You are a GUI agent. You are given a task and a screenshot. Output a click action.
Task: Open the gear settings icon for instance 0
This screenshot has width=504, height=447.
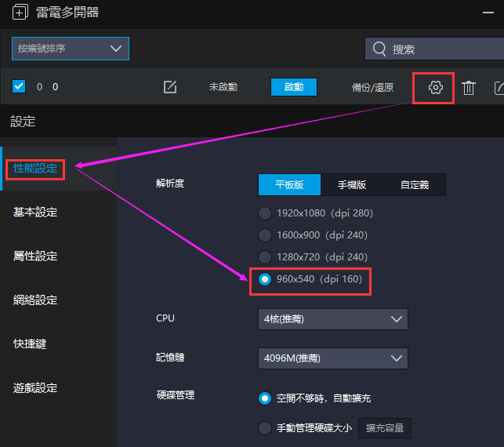[x=435, y=88]
